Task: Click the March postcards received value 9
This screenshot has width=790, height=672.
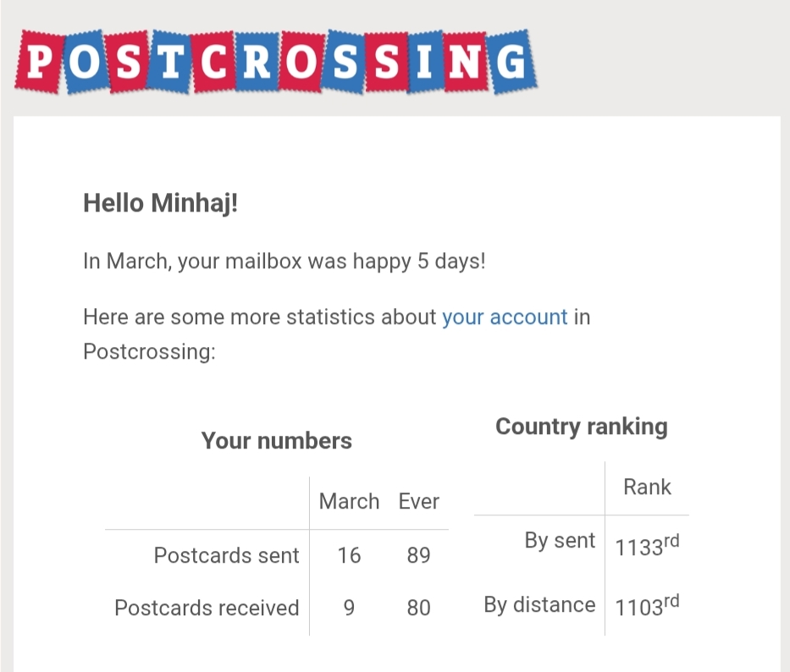Action: tap(349, 608)
